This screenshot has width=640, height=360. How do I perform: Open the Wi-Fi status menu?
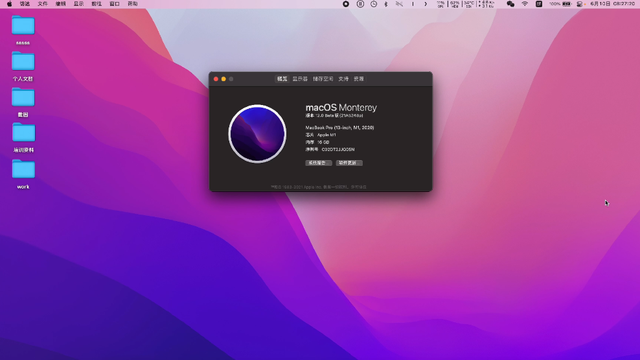(x=525, y=4)
